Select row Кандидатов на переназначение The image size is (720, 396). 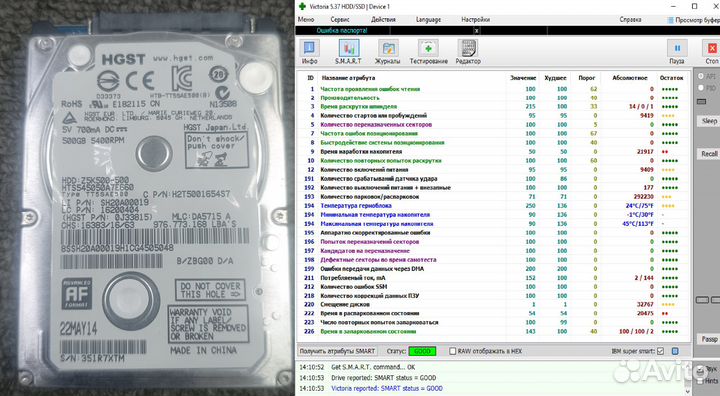[493, 251]
